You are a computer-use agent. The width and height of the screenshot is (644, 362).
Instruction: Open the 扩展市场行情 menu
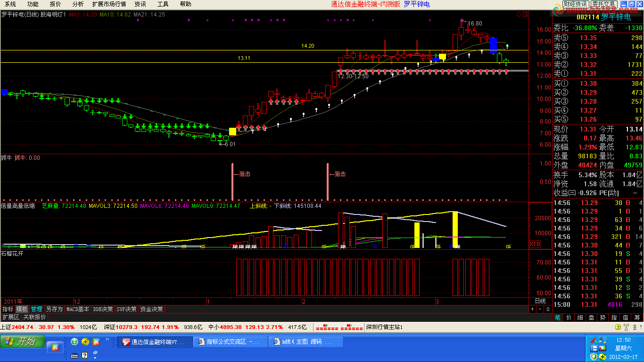[x=109, y=4]
